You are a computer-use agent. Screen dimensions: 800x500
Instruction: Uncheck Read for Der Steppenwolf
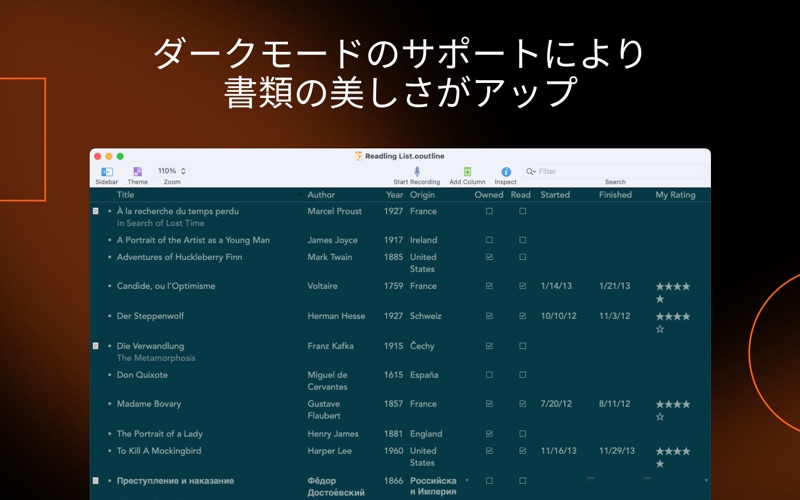click(522, 316)
